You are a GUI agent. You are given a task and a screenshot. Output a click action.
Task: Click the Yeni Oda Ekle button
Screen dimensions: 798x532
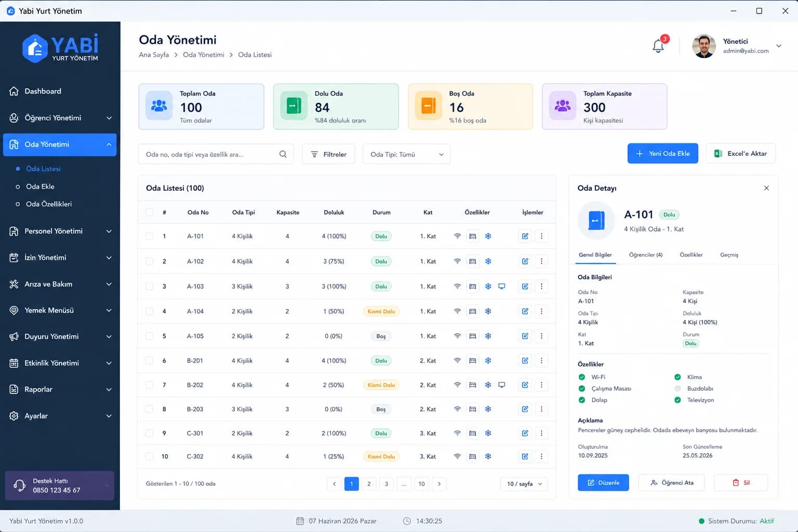(663, 154)
